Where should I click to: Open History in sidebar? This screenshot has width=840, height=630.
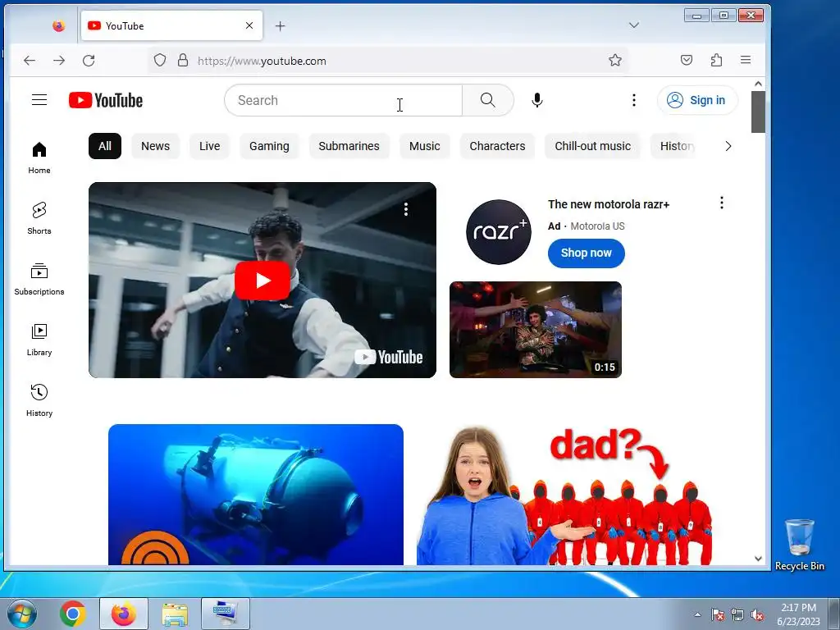(39, 400)
